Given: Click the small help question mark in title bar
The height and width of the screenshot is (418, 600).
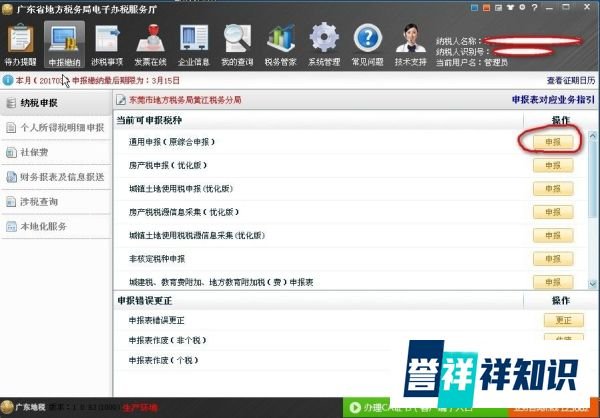Looking at the screenshot, I should [535, 7].
